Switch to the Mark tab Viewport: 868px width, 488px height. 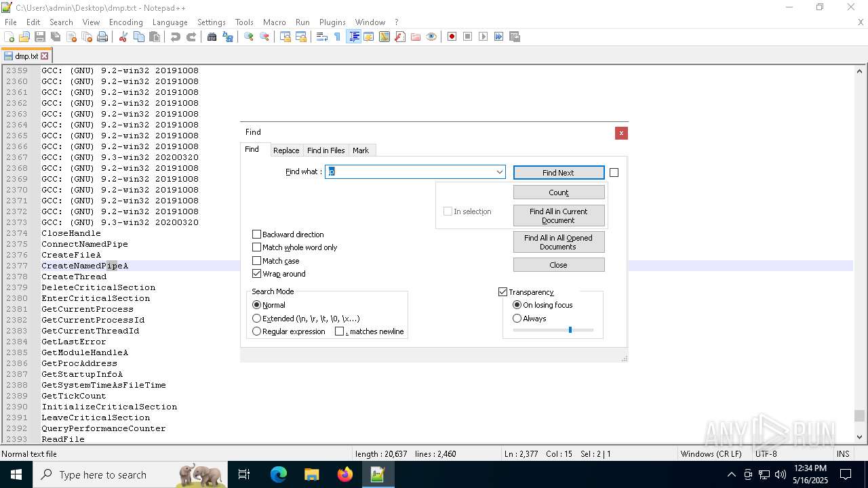click(361, 150)
